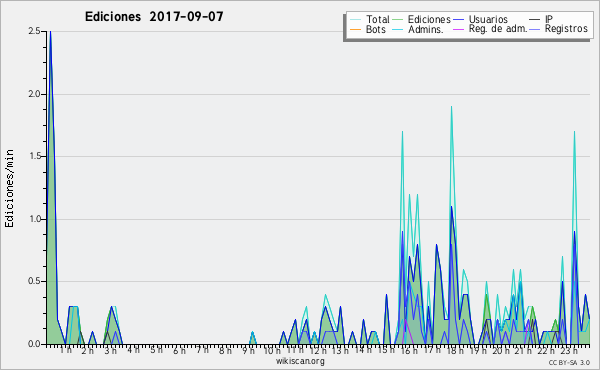Click the '1 h' x-axis label

(x=65, y=350)
